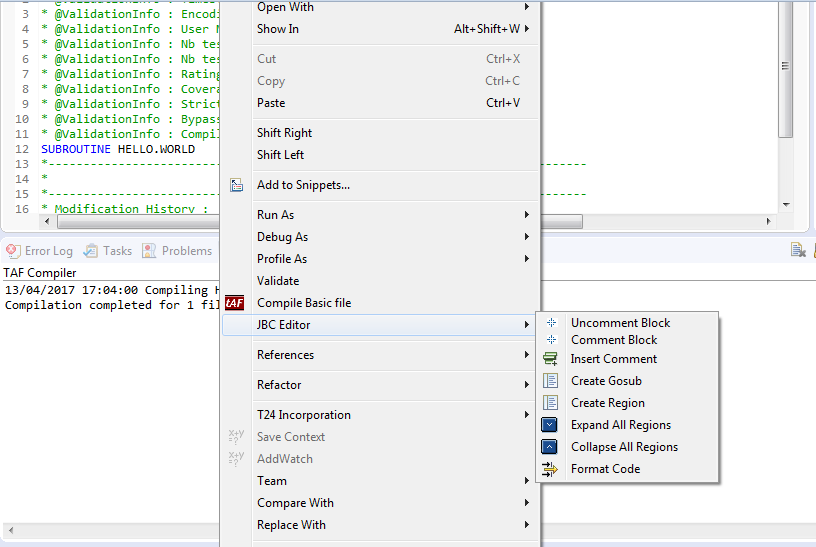Screen dimensions: 816x547
Task: Click the Create Gosub icon
Action: point(551,381)
